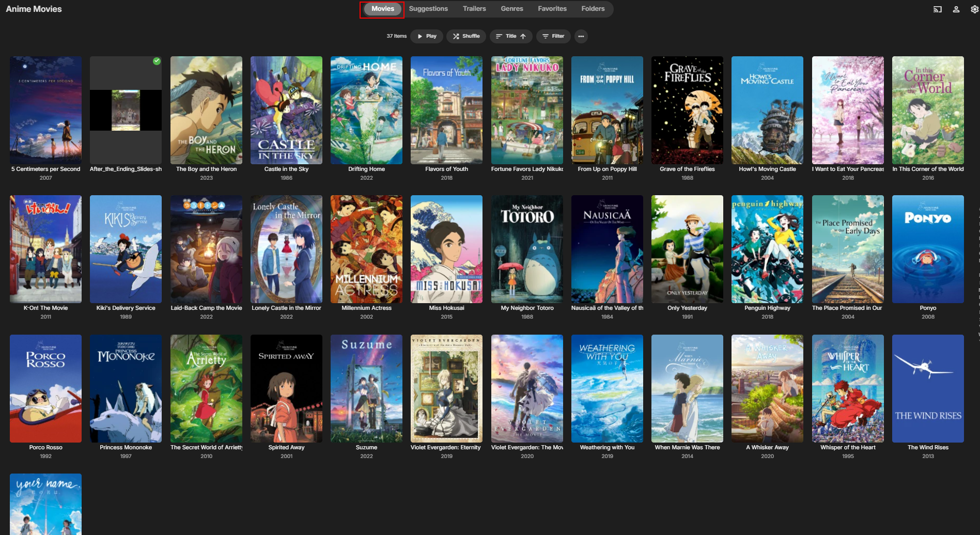Switch to the Genres tab

(x=512, y=9)
